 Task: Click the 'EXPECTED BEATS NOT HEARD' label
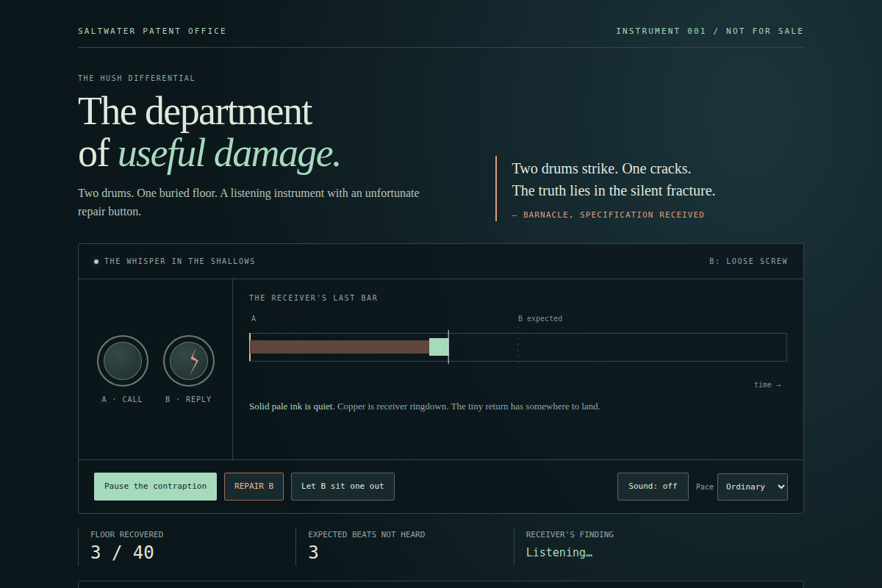click(x=367, y=534)
